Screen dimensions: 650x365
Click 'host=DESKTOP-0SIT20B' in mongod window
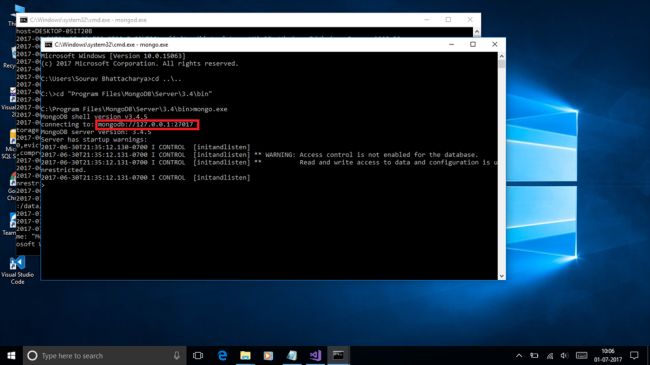point(54,31)
